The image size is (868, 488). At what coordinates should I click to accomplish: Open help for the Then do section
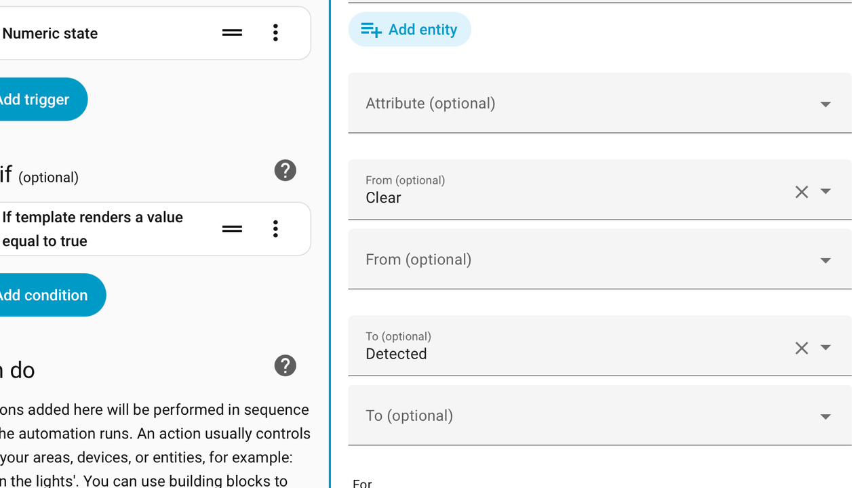[285, 366]
